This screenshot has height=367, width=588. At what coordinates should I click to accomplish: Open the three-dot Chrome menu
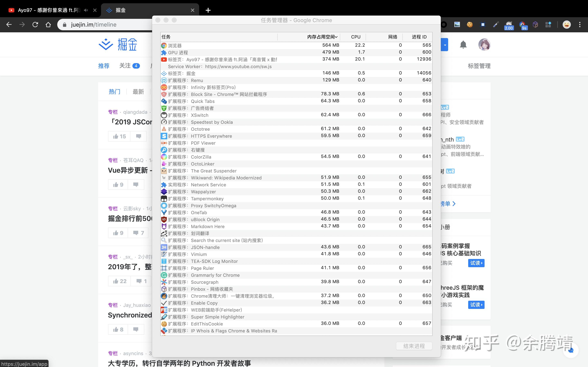point(580,25)
